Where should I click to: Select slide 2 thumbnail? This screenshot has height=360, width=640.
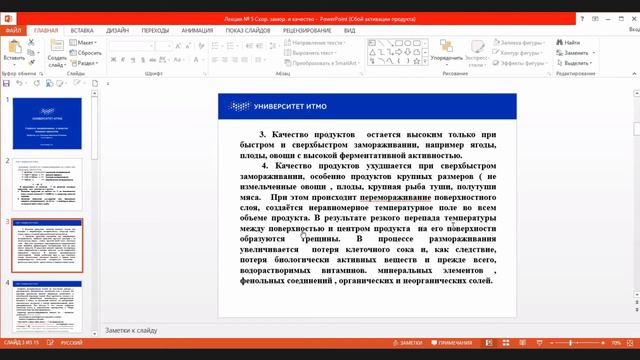click(x=47, y=184)
